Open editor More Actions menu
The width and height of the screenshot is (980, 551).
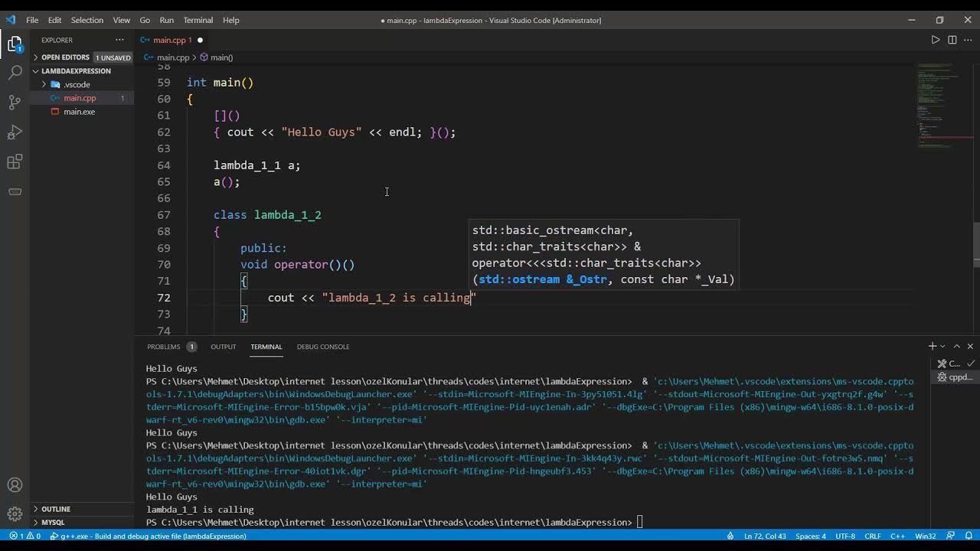(x=969, y=40)
